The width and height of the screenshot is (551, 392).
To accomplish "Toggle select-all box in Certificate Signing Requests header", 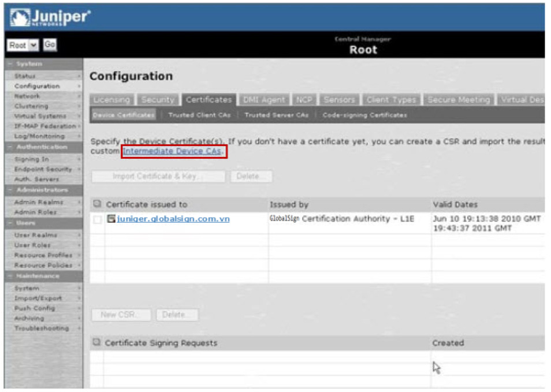I will (96, 342).
